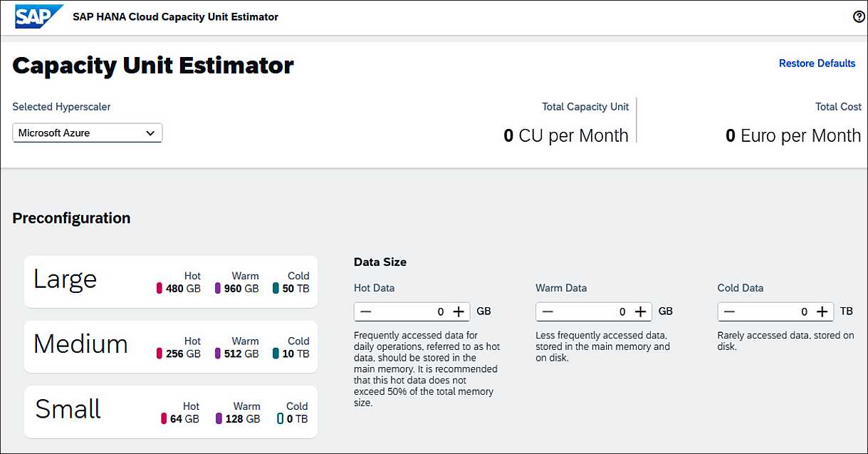Click the 0 TB cold value in Small
Screen dimensions: 868x454
tap(297, 419)
